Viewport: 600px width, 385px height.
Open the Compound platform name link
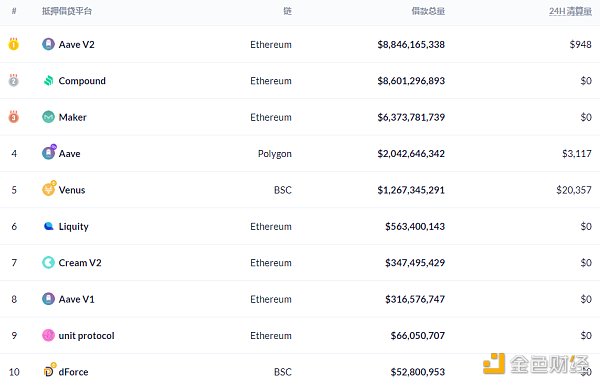(82, 81)
